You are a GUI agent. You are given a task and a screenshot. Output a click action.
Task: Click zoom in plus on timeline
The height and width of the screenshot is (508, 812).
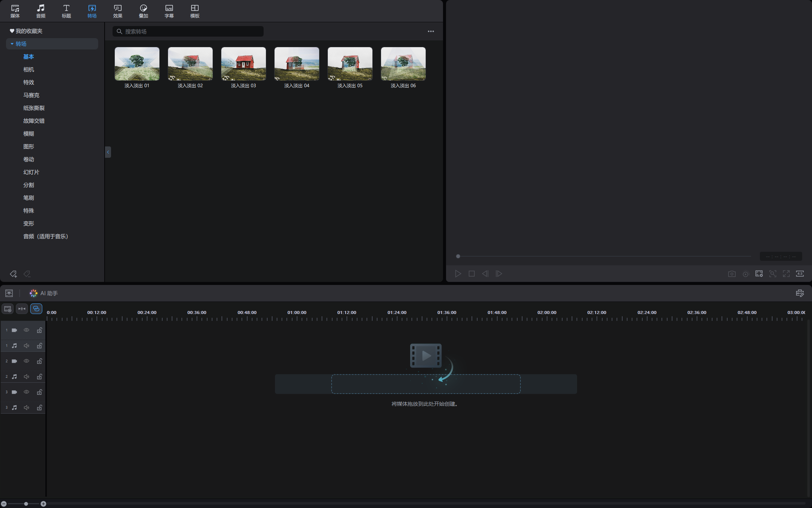click(43, 504)
